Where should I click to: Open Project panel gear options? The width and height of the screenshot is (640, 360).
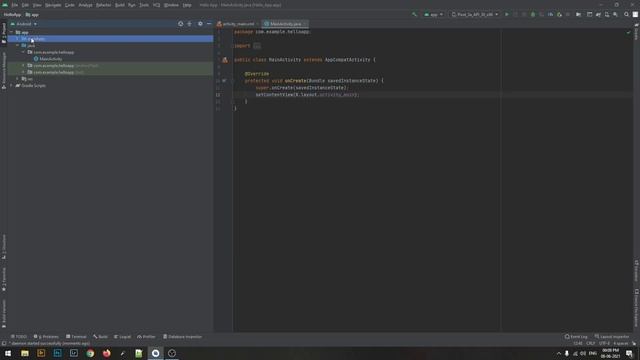coord(200,24)
